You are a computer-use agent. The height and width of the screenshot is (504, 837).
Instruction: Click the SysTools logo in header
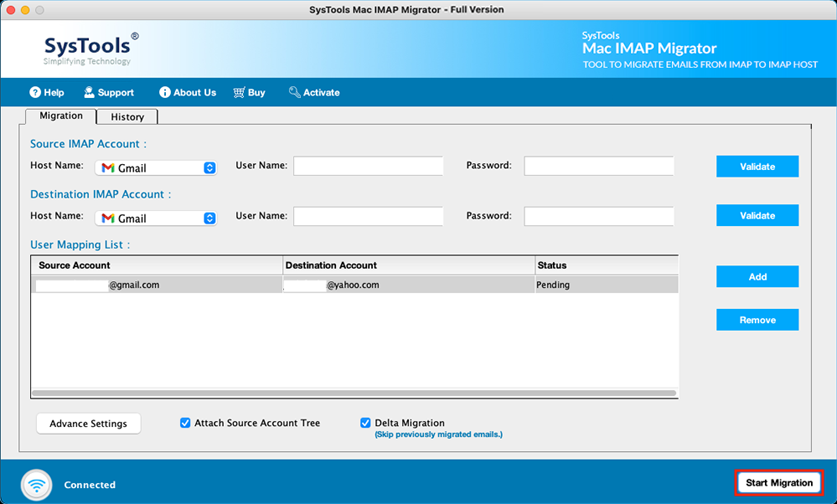pyautogui.click(x=90, y=49)
